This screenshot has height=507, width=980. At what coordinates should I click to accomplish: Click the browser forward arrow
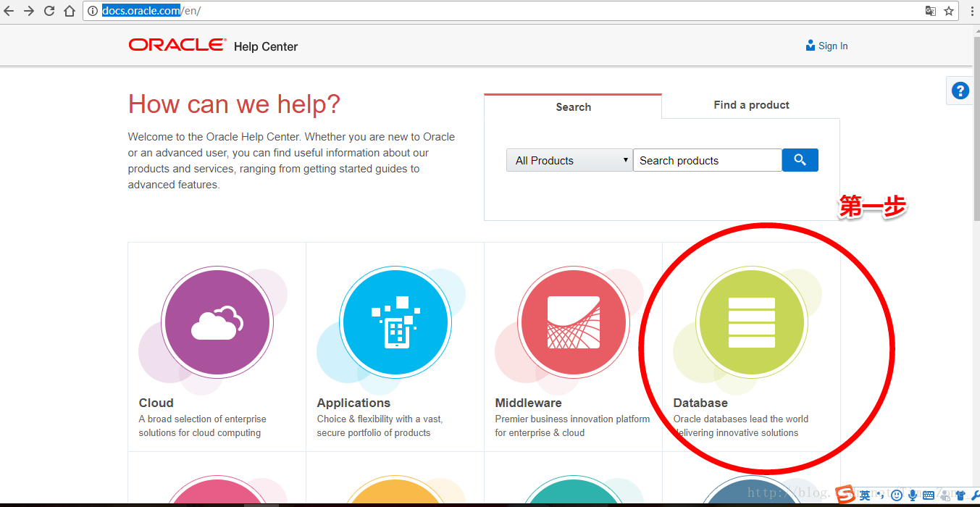[x=29, y=11]
